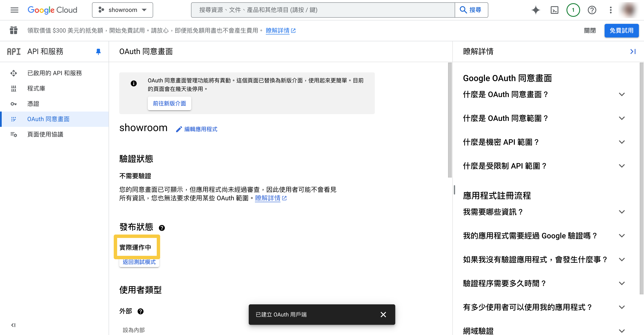Click the 已啟用的 API diamond icon

[x=13, y=73]
